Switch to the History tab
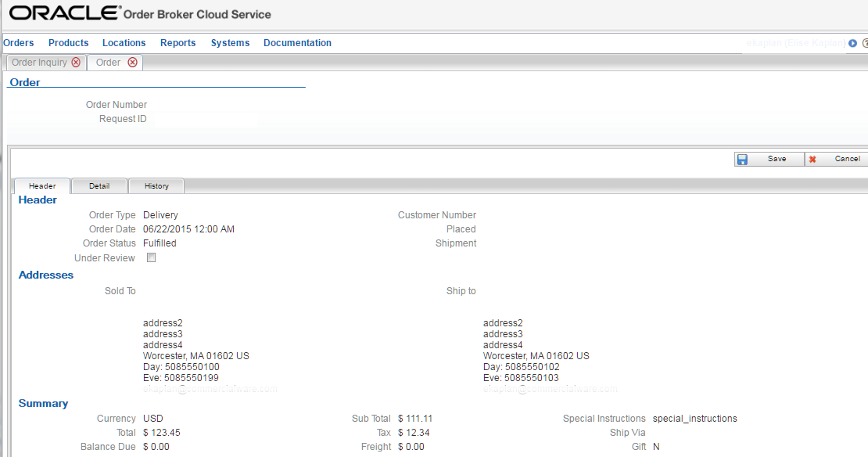The height and width of the screenshot is (457, 868). pos(156,185)
